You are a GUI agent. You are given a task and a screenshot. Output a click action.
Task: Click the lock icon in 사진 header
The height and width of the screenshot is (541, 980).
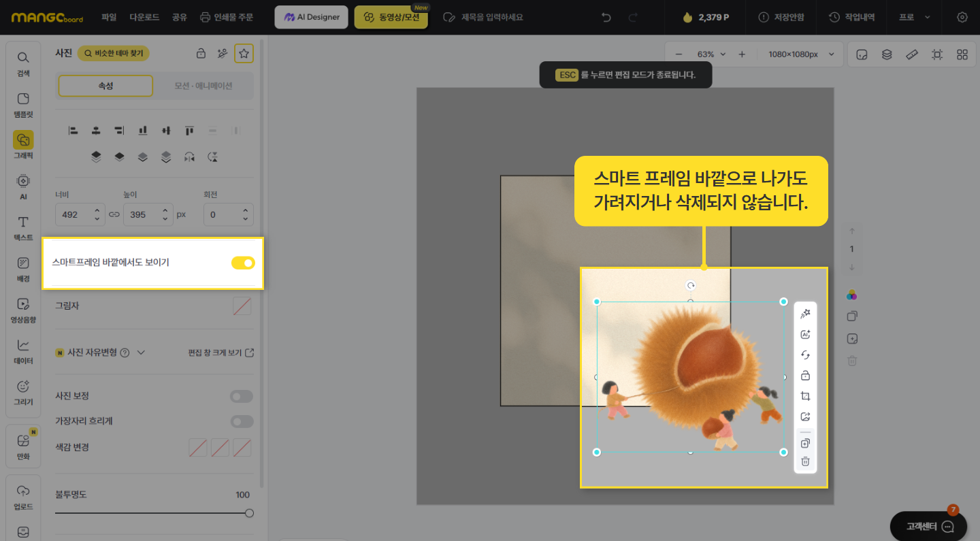coord(201,53)
